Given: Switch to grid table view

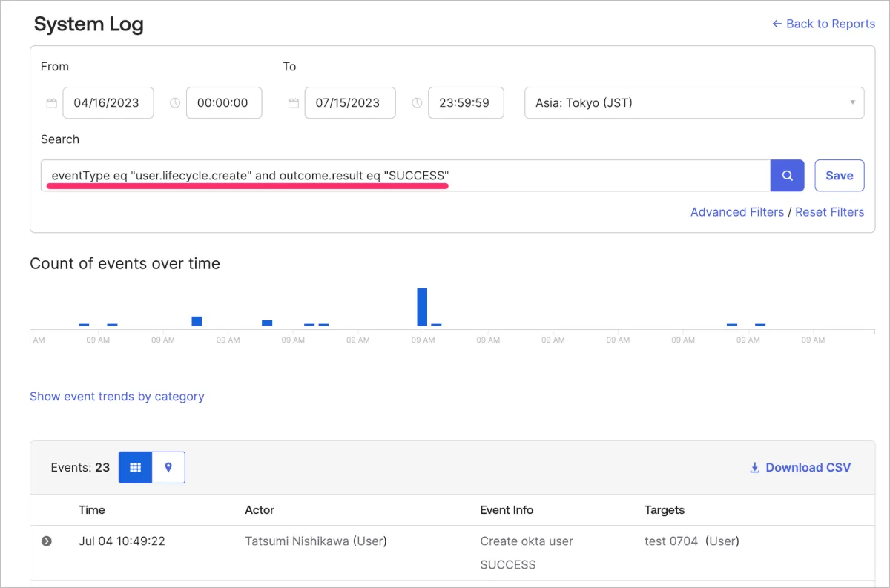Looking at the screenshot, I should pos(135,467).
